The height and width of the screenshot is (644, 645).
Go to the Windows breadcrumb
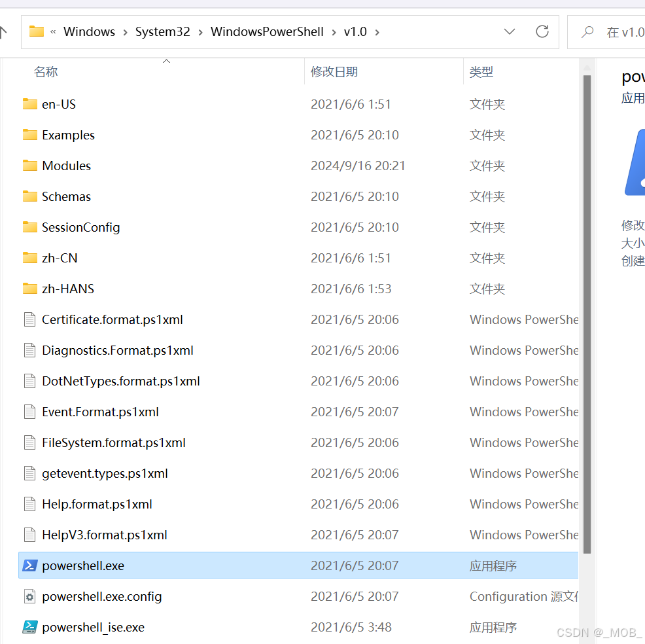[89, 31]
